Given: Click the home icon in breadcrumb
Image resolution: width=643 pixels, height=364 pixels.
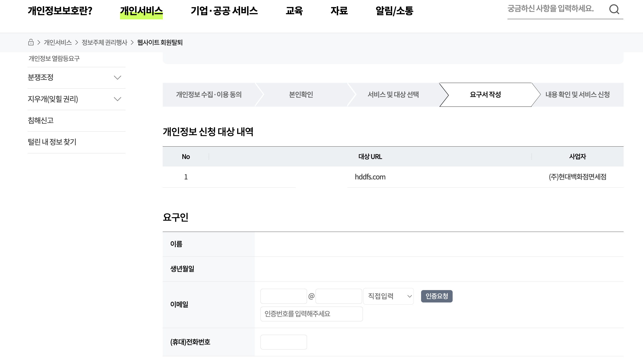Looking at the screenshot, I should point(31,42).
